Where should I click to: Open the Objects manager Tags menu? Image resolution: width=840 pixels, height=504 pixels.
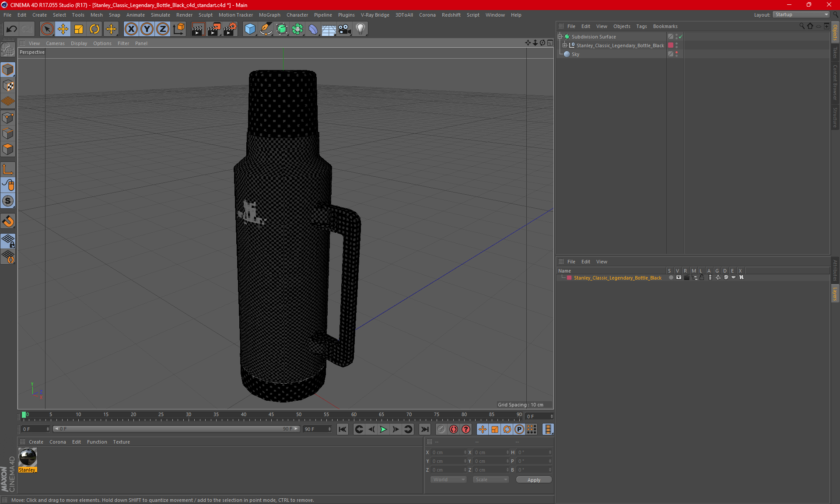641,26
